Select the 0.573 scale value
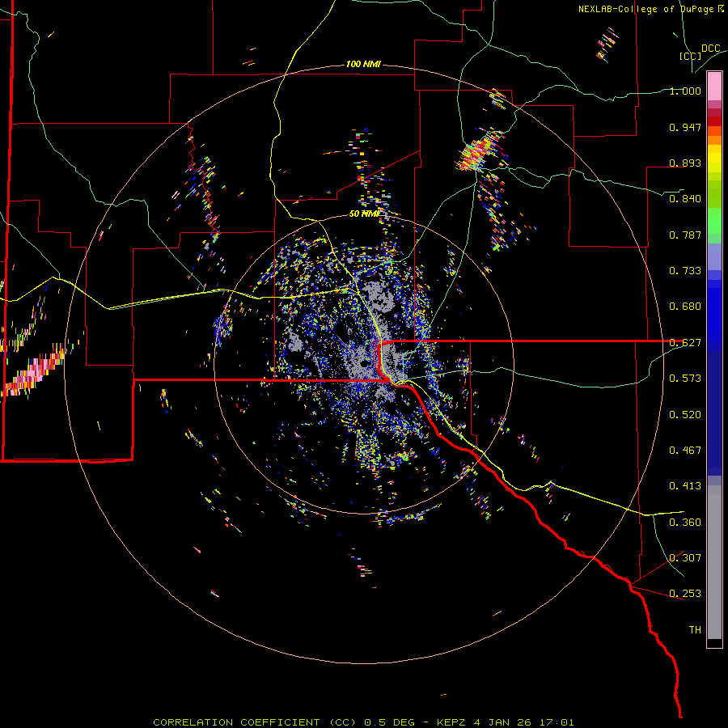This screenshot has height=728, width=728. coord(685,379)
